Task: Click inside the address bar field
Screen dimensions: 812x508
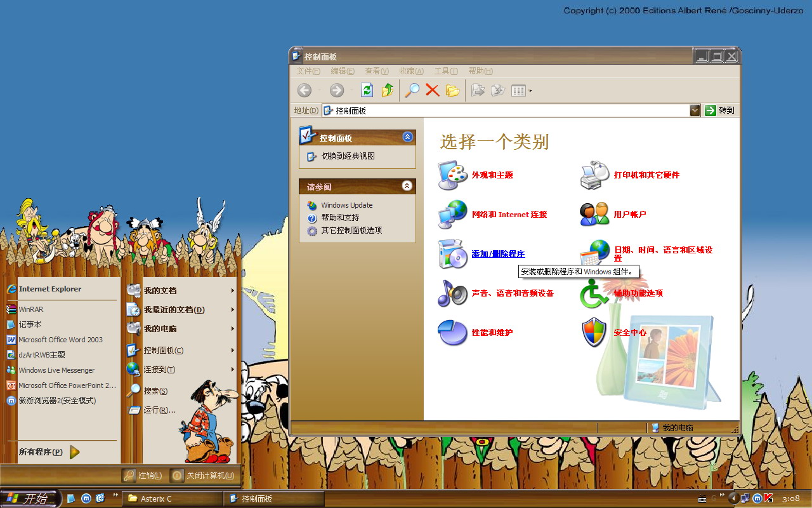Action: 506,110
